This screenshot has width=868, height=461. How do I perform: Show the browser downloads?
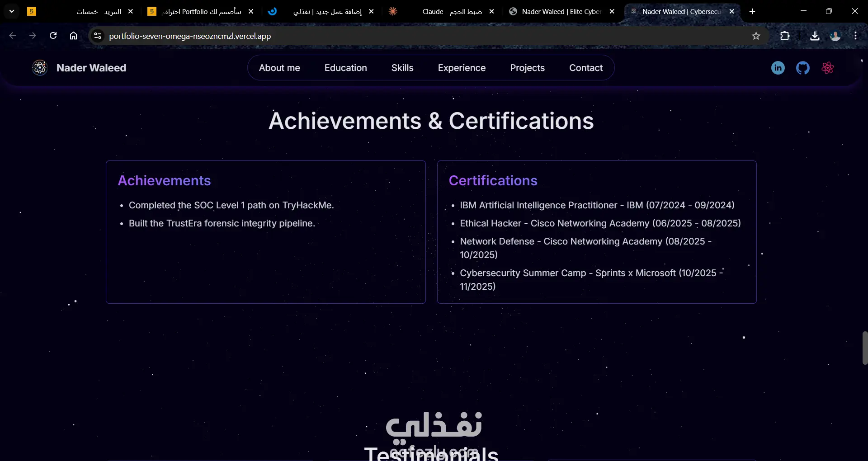click(x=815, y=36)
